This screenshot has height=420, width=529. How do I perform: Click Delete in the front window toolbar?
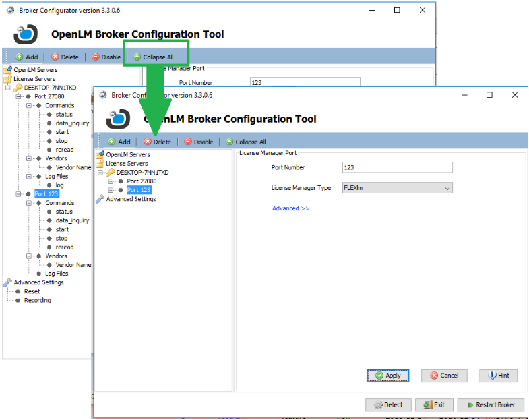157,142
